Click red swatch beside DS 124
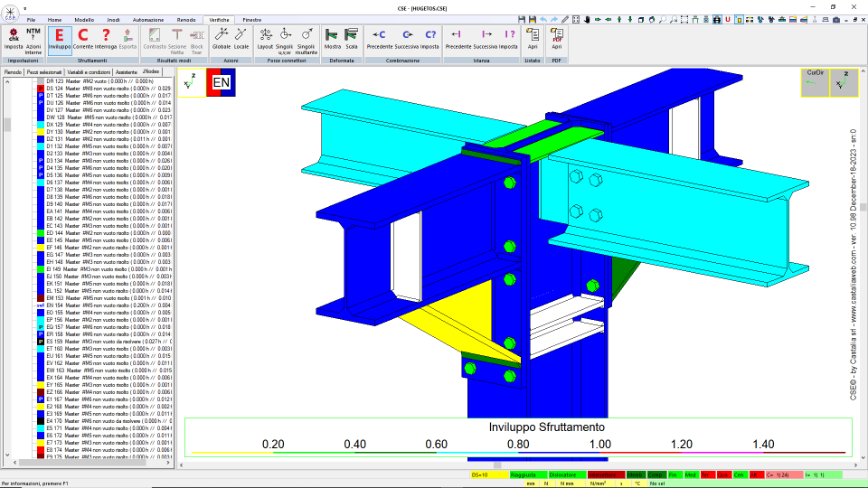 [x=41, y=89]
